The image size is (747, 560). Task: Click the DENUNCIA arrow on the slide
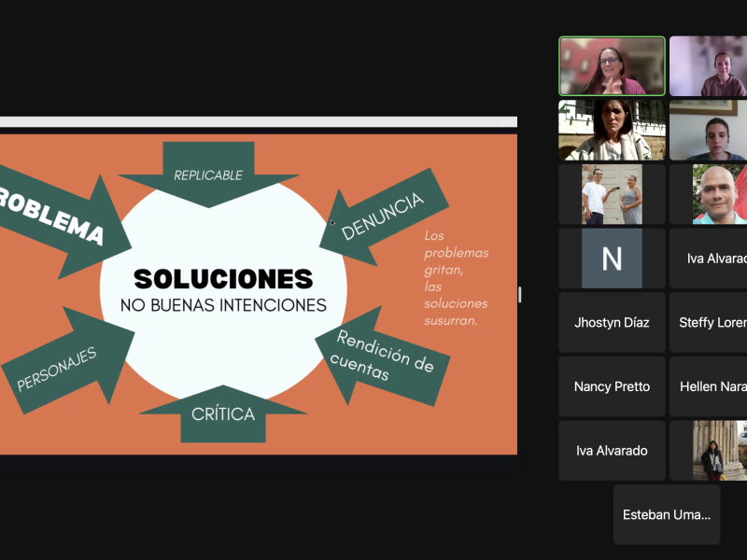tap(381, 218)
